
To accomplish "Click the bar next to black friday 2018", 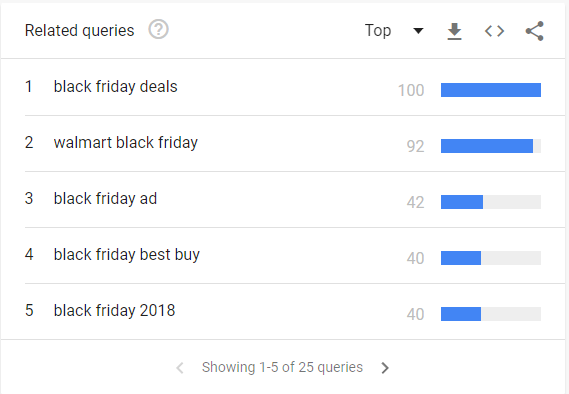I will [x=491, y=314].
